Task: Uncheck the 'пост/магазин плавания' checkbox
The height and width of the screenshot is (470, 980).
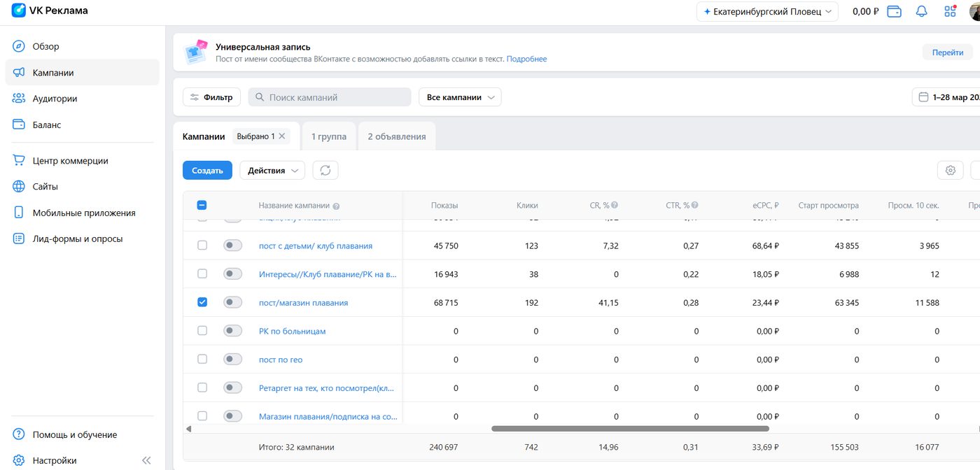Action: [202, 302]
